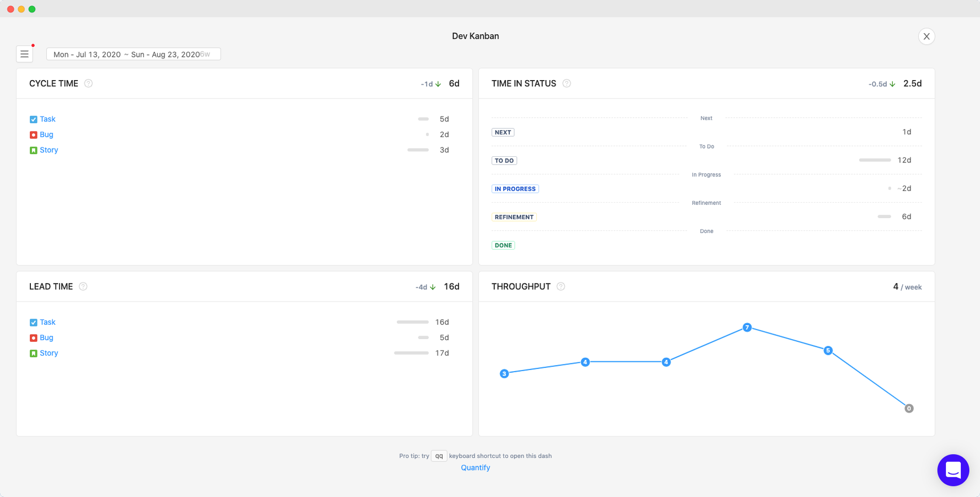Click the qq keyboard shortcut key
This screenshot has height=497, width=980.
click(439, 456)
